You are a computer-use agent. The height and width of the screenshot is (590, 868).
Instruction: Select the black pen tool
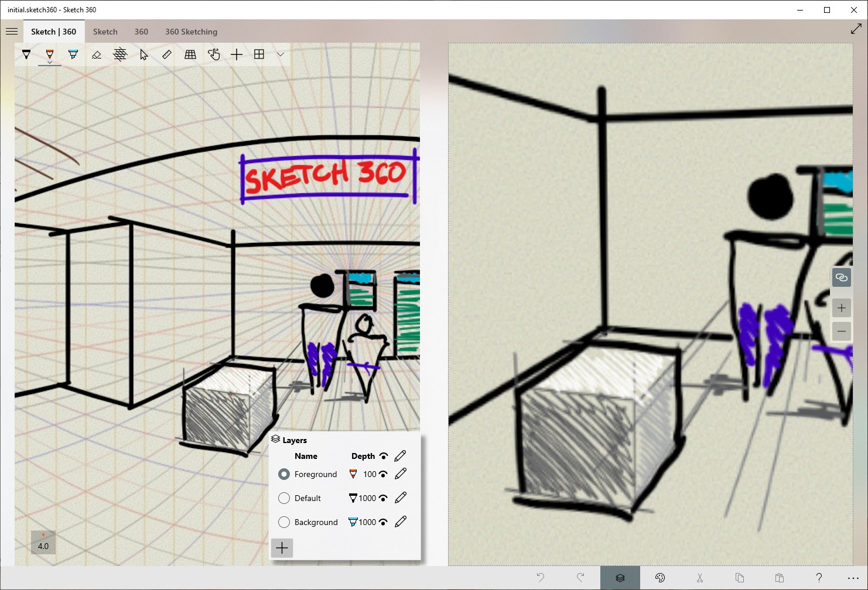26,54
